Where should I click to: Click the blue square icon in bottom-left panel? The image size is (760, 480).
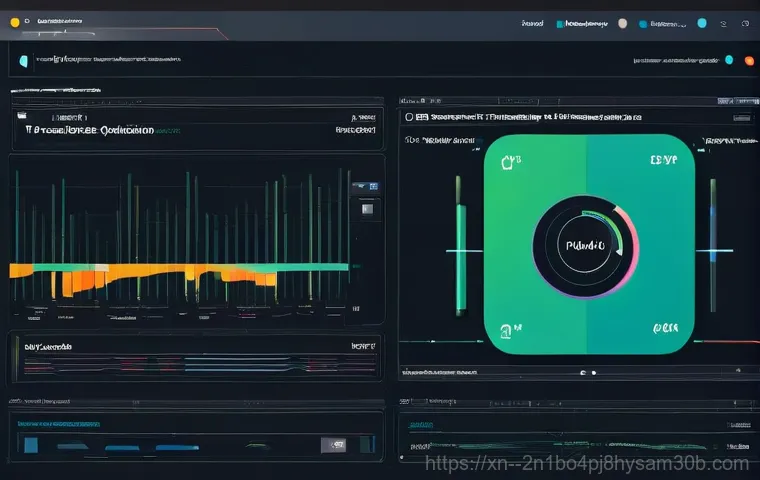(x=31, y=444)
